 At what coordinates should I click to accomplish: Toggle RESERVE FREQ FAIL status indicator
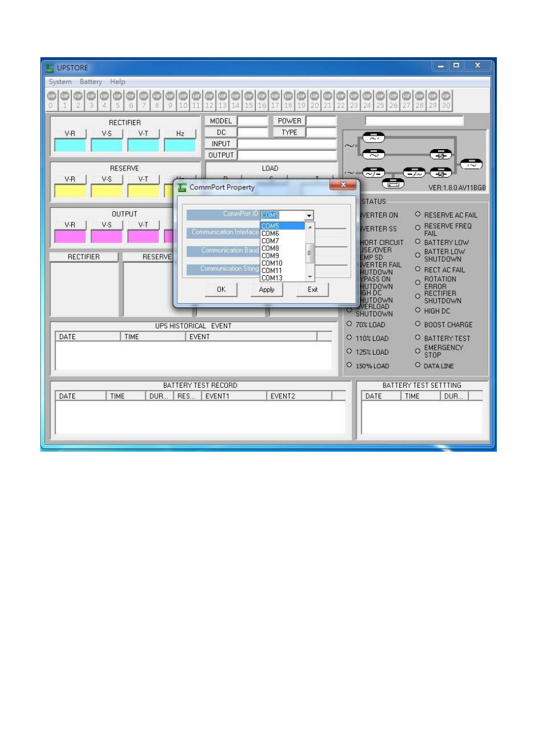[418, 228]
